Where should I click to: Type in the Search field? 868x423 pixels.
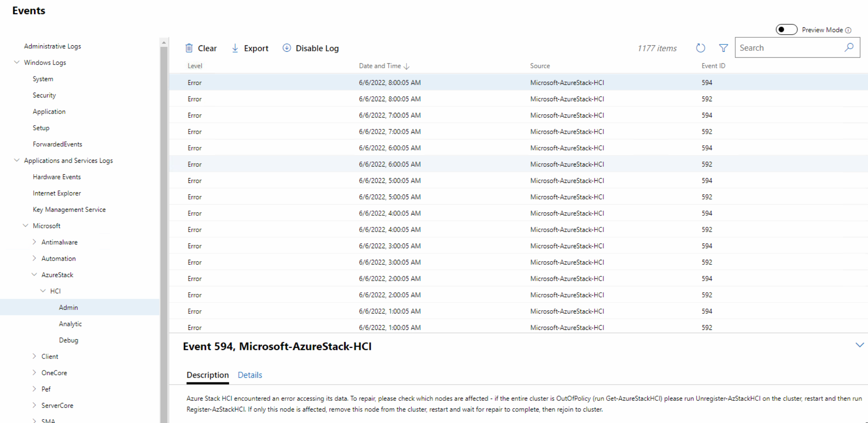tap(791, 47)
